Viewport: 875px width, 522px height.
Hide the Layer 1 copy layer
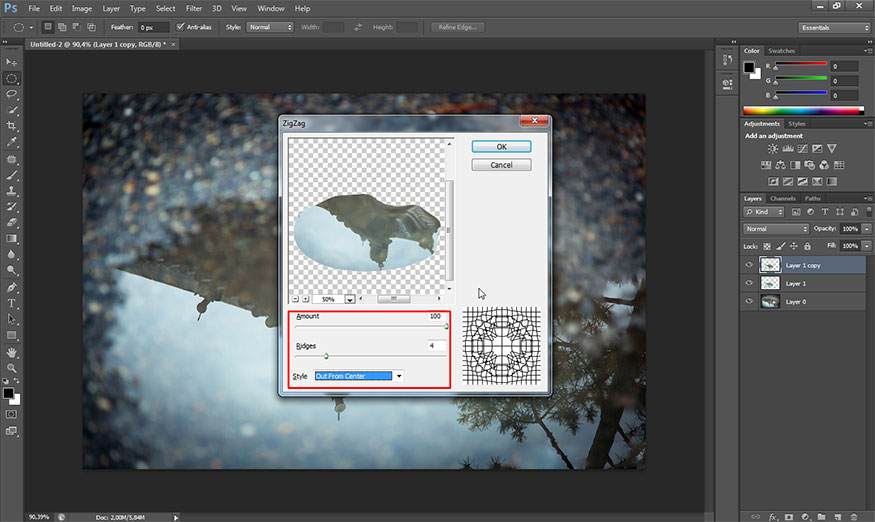[750, 265]
